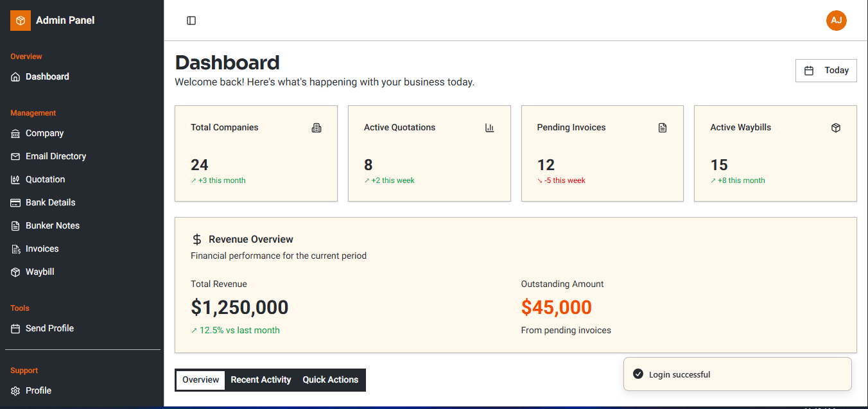Screen dimensions: 868x409
Task: Switch to the Quick Actions tab
Action: (330, 379)
